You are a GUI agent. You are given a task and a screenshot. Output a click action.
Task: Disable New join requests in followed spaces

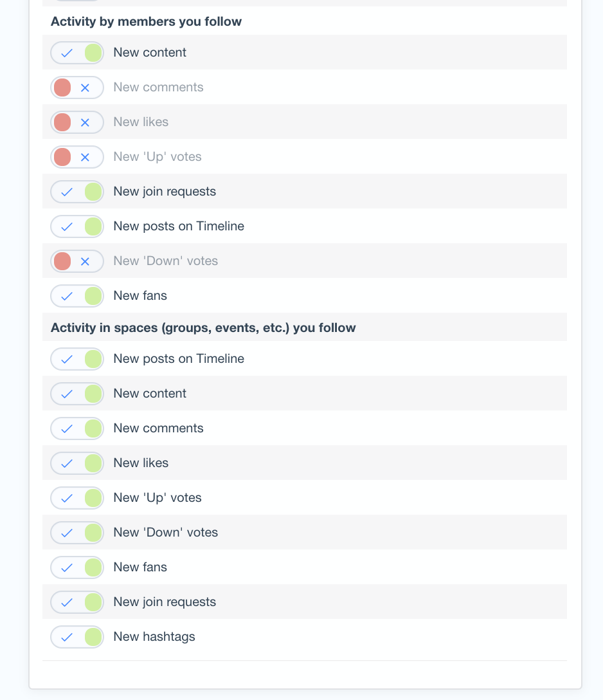coord(77,602)
